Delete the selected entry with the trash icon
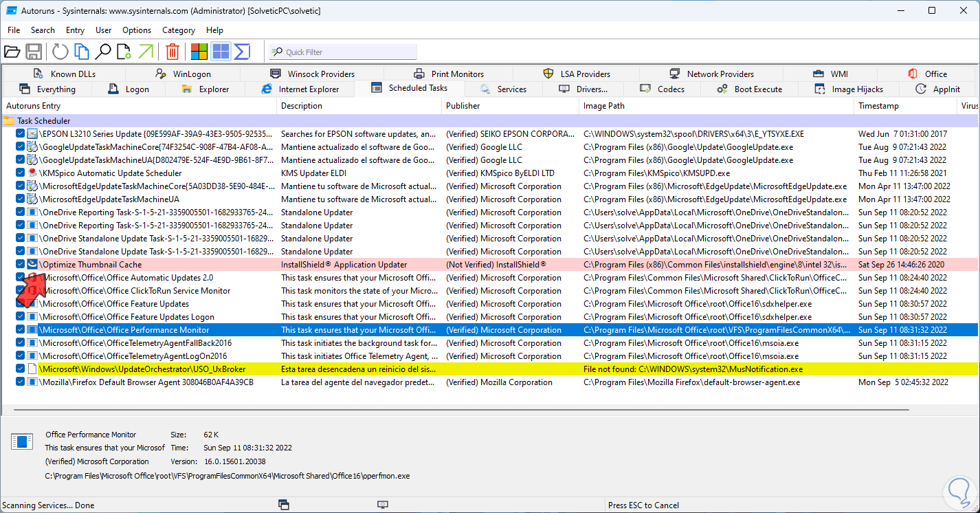 pos(172,52)
